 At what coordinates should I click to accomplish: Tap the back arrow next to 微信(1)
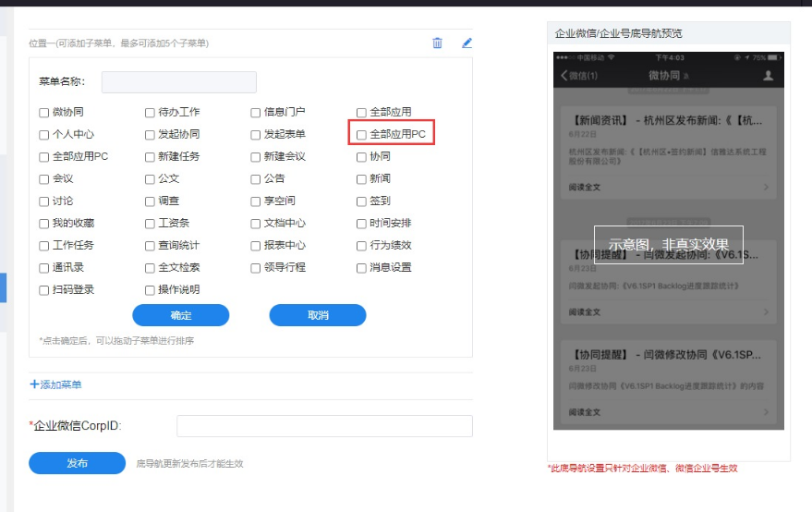[564, 76]
